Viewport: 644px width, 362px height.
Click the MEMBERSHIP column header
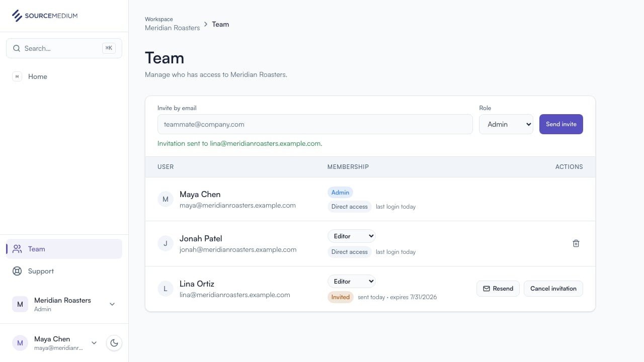click(x=348, y=167)
